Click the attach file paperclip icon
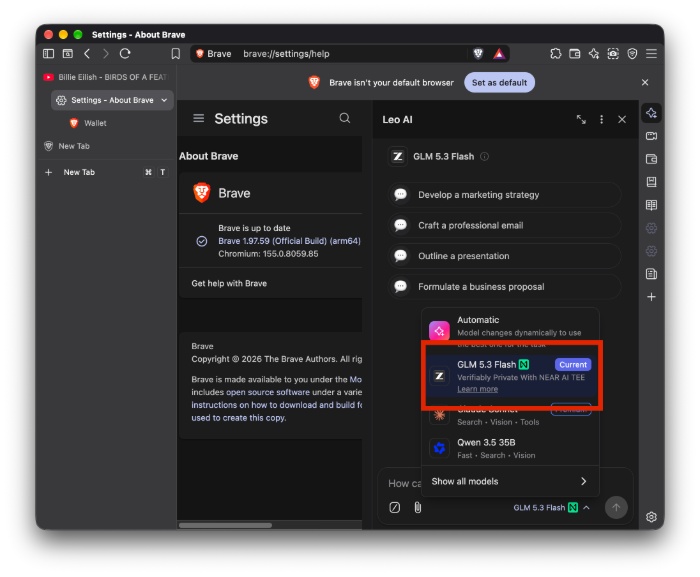700x577 pixels. [417, 507]
